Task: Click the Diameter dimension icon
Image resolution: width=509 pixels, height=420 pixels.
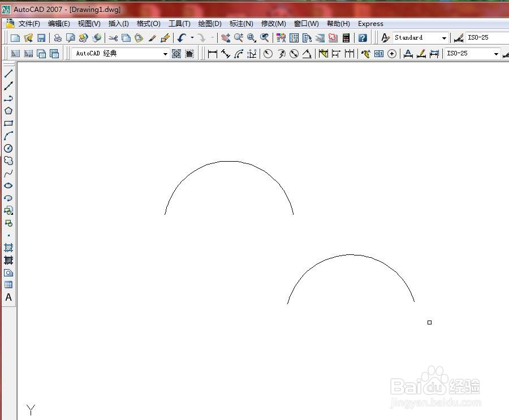Action: point(294,54)
